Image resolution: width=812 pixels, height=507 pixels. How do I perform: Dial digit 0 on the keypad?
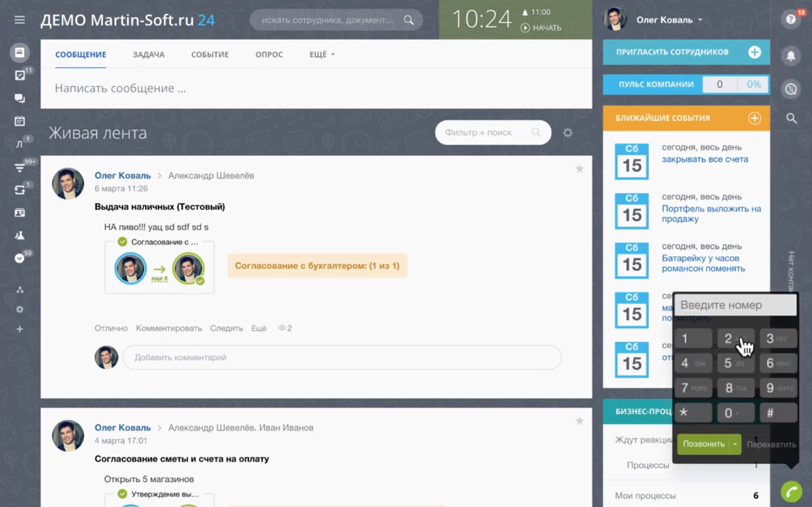click(735, 413)
